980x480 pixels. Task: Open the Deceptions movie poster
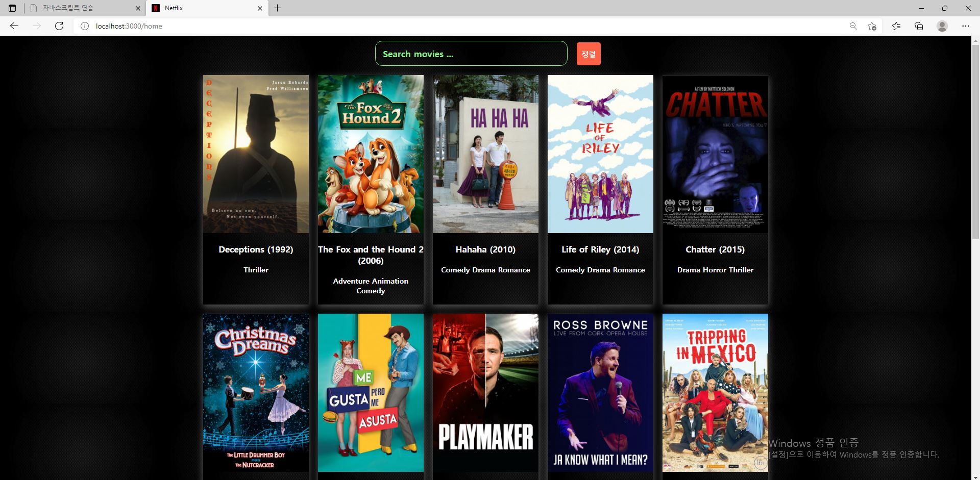click(256, 154)
